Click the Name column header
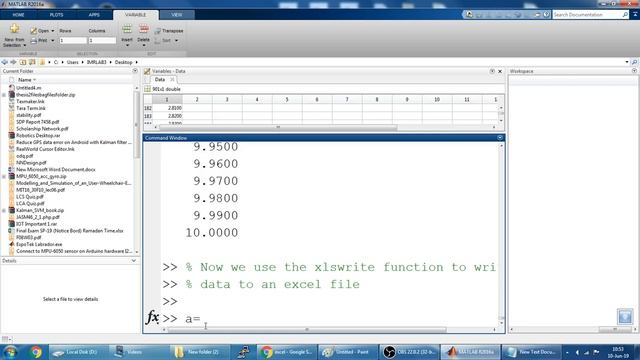 point(24,80)
